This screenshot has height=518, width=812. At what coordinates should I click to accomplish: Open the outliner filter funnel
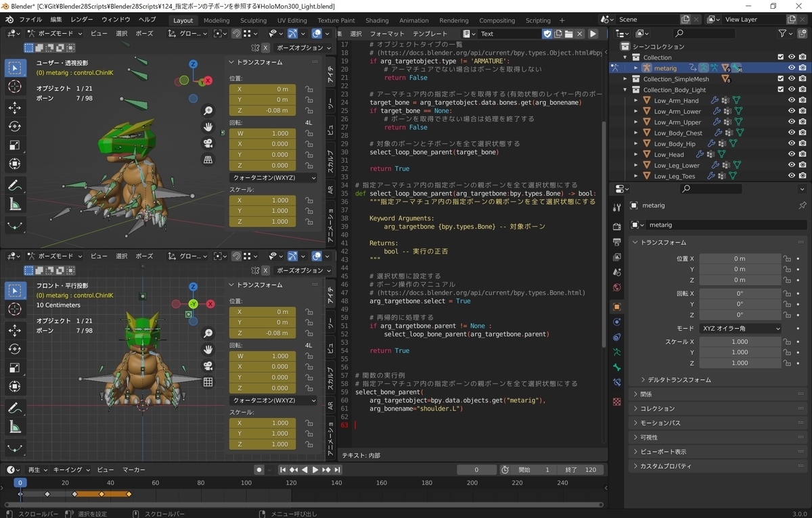782,33
